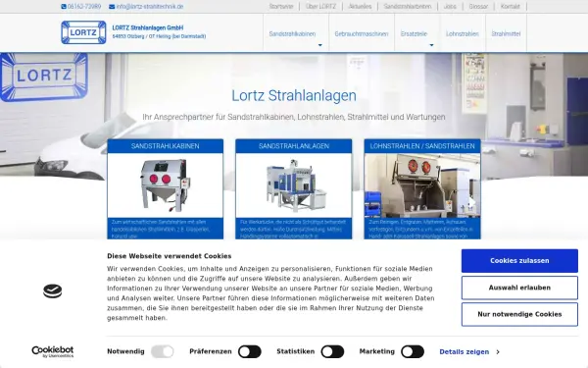Click Cookies zulassen button
Image resolution: width=588 pixels, height=368 pixels.
point(519,261)
